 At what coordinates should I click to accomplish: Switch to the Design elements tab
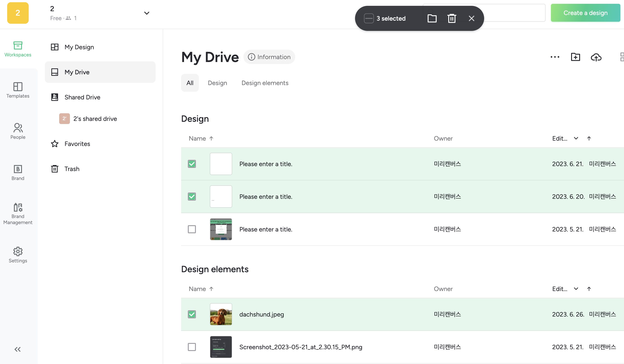(x=265, y=83)
